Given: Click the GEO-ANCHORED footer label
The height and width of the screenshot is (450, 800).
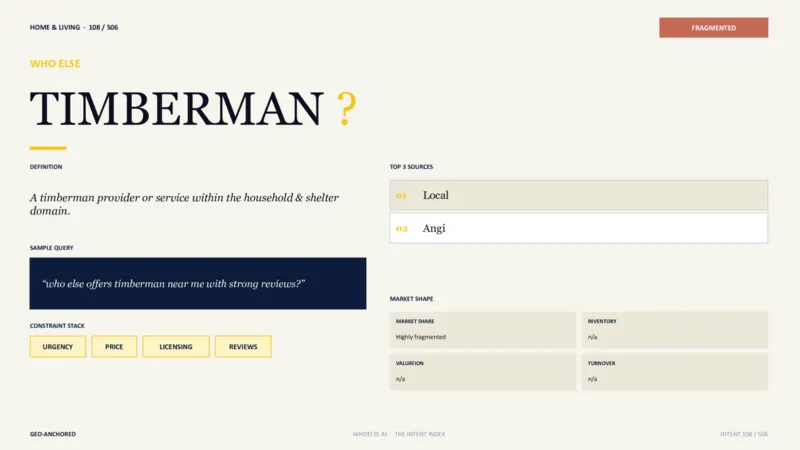Looking at the screenshot, I should [x=53, y=434].
